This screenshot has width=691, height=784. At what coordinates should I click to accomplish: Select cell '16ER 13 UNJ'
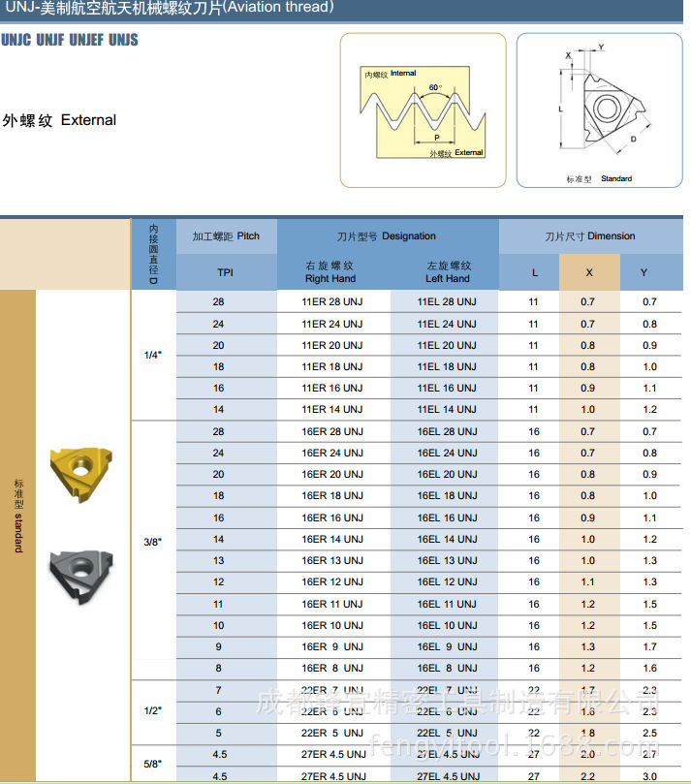(x=332, y=561)
